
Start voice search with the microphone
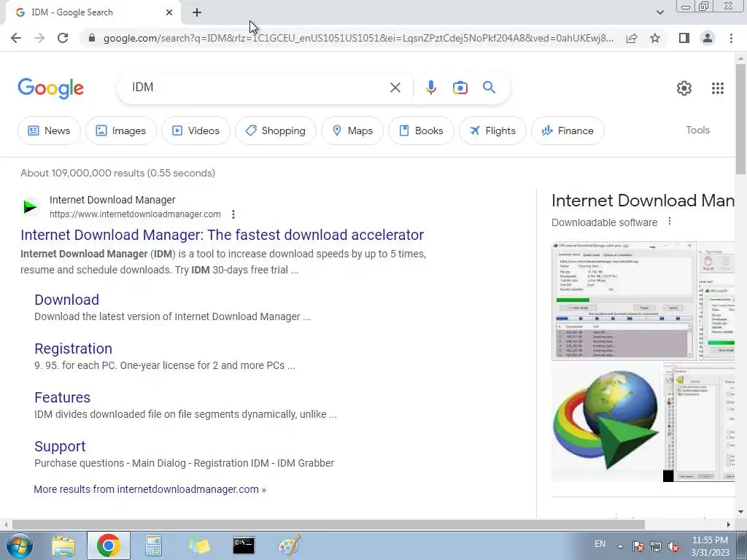click(430, 87)
